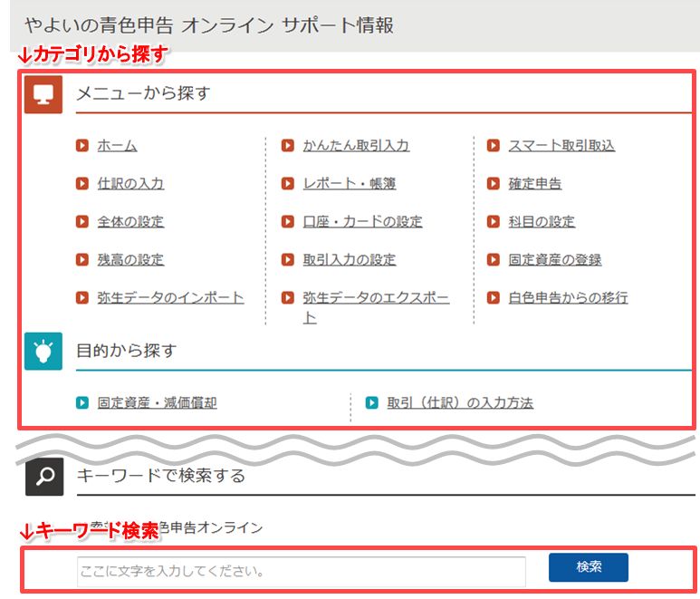Click the arrow icon beside 残高の設定

82,259
